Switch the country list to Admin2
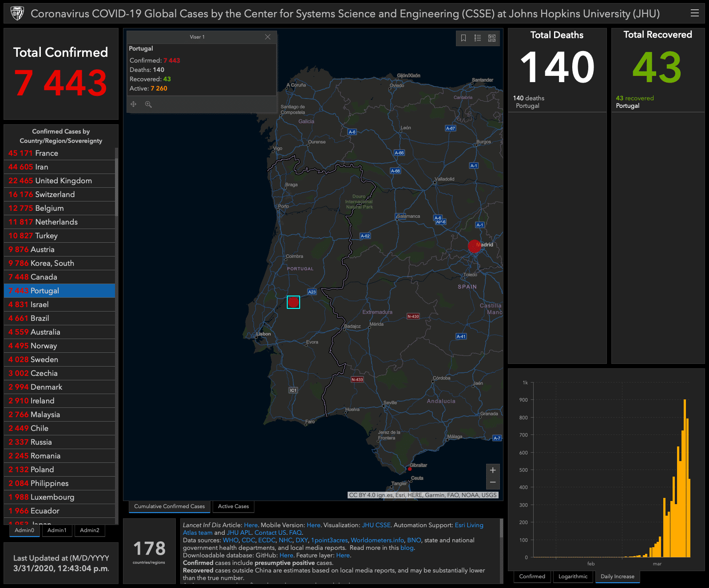 coord(90,530)
